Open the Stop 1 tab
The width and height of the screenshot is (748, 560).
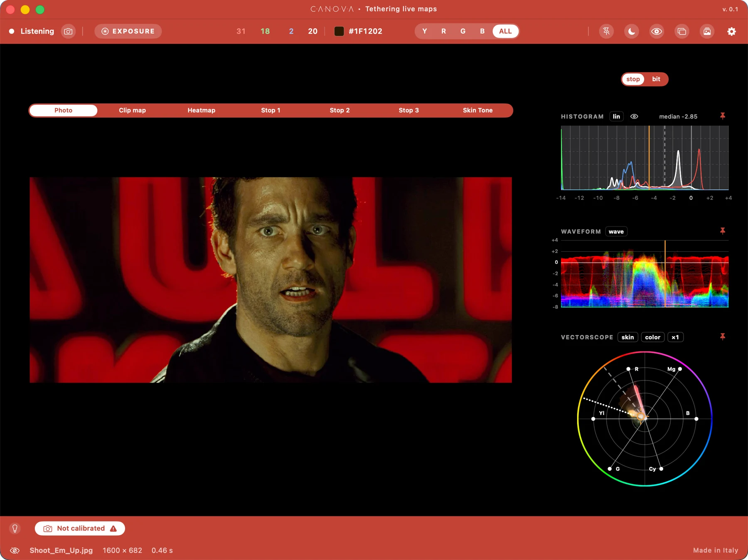(271, 110)
